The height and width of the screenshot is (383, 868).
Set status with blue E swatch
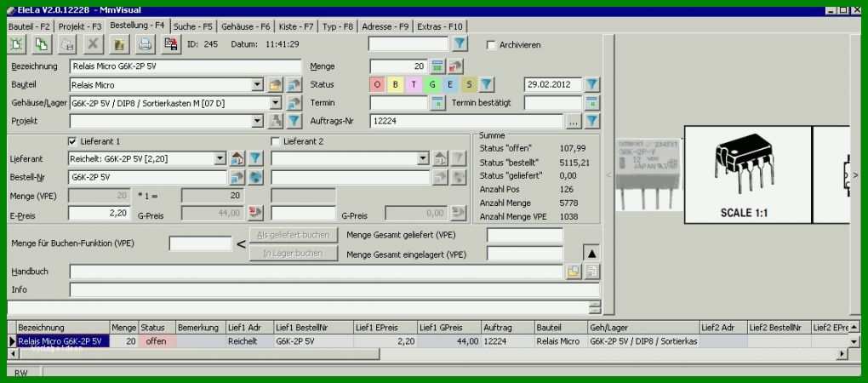tap(450, 84)
